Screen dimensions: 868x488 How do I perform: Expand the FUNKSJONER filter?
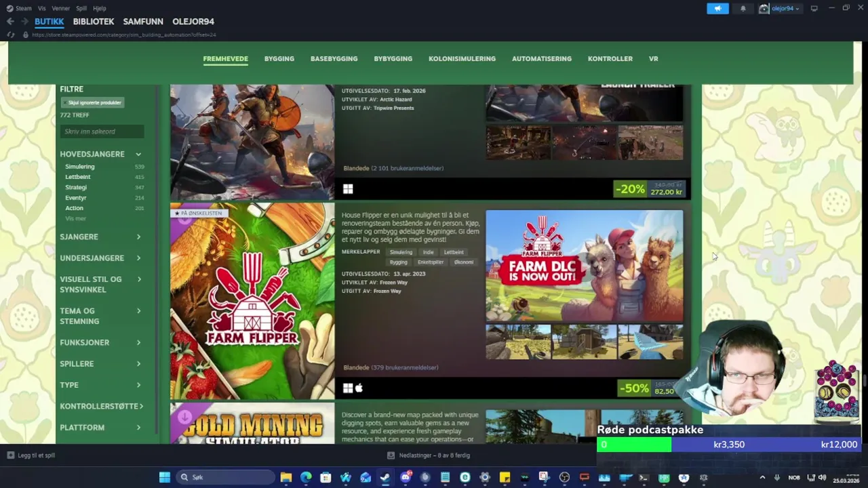coord(100,342)
